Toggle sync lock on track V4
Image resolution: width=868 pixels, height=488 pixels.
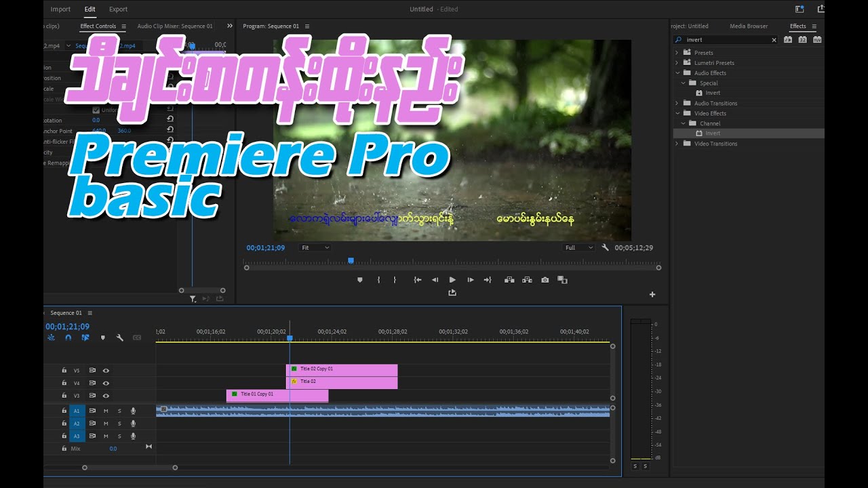[92, 383]
